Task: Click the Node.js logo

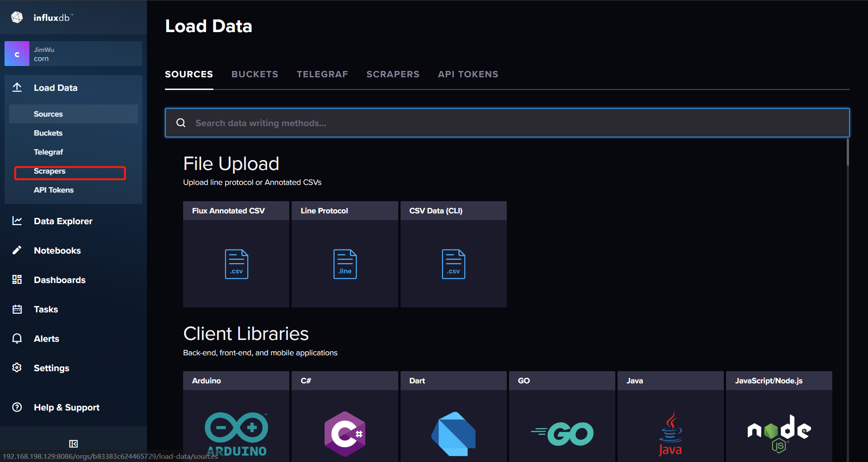Action: point(779,434)
